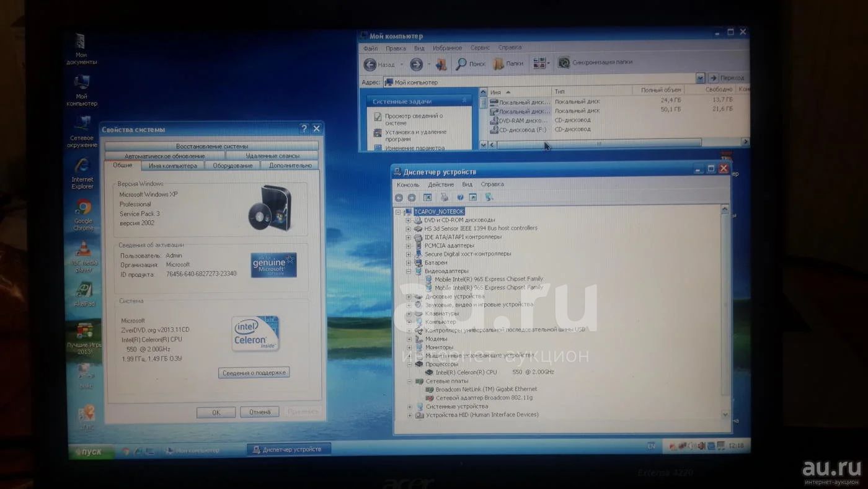868x489 pixels.
Task: Click console tree icon in Device Manager toolbar
Action: [427, 198]
